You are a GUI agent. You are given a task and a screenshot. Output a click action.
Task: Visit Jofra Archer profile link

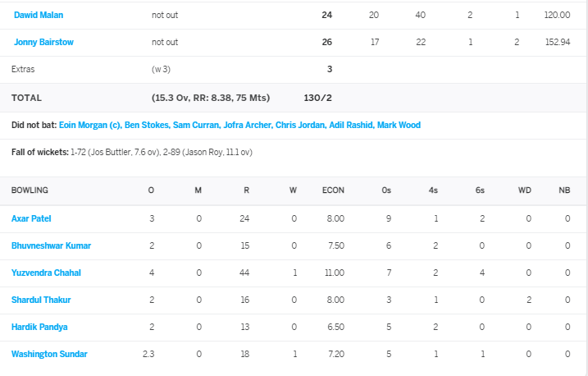pyautogui.click(x=248, y=125)
